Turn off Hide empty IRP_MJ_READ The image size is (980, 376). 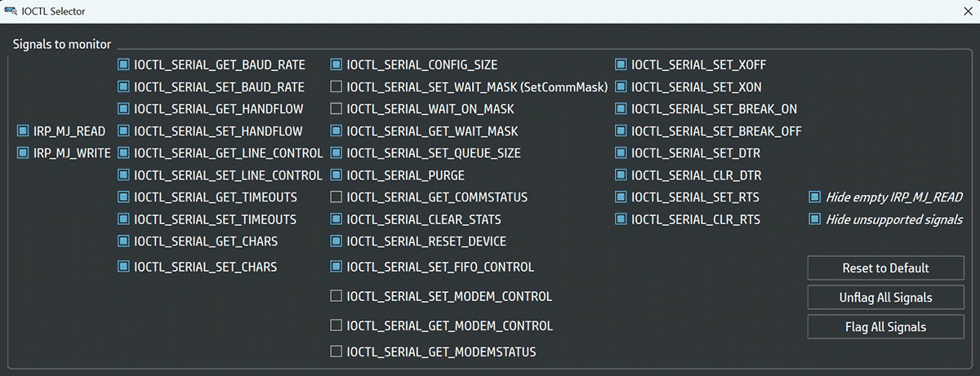tap(814, 197)
